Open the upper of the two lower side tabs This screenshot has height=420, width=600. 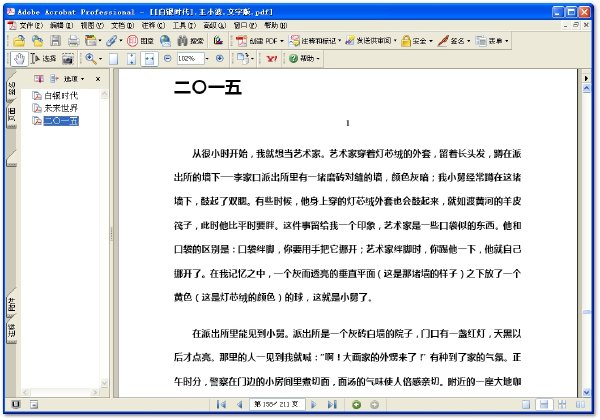(12, 304)
